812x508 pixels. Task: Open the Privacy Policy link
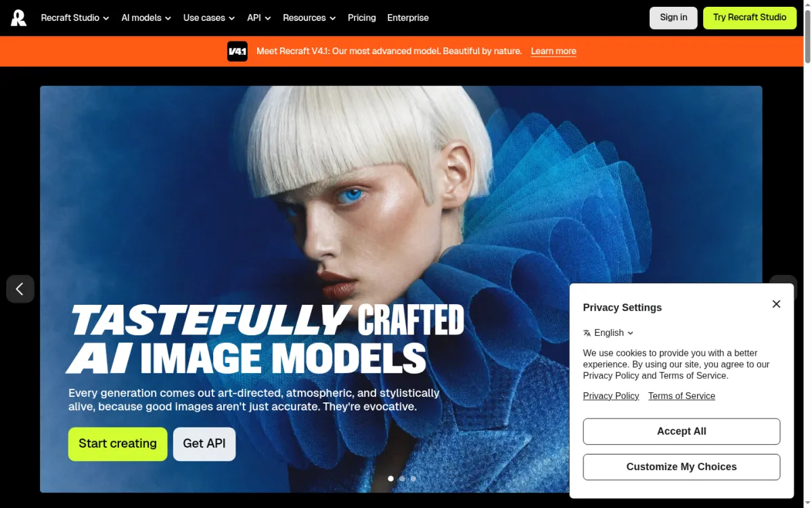611,396
